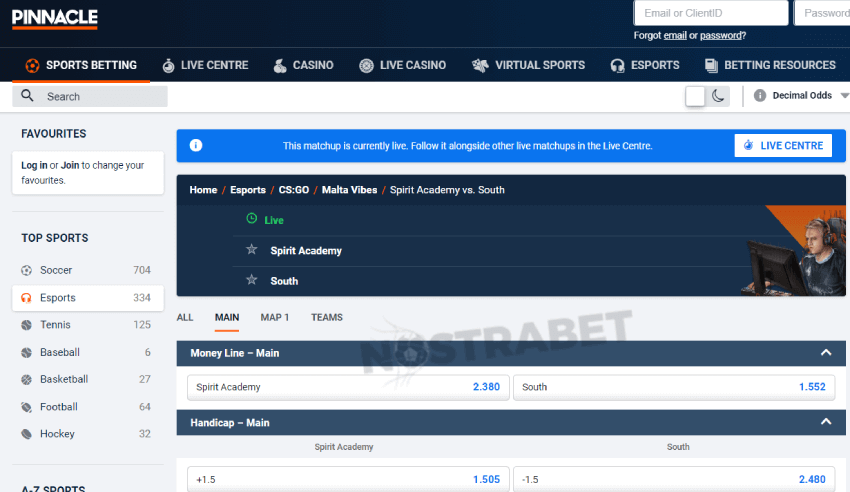Bet on South at 1.552
This screenshot has width=850, height=492.
point(674,387)
